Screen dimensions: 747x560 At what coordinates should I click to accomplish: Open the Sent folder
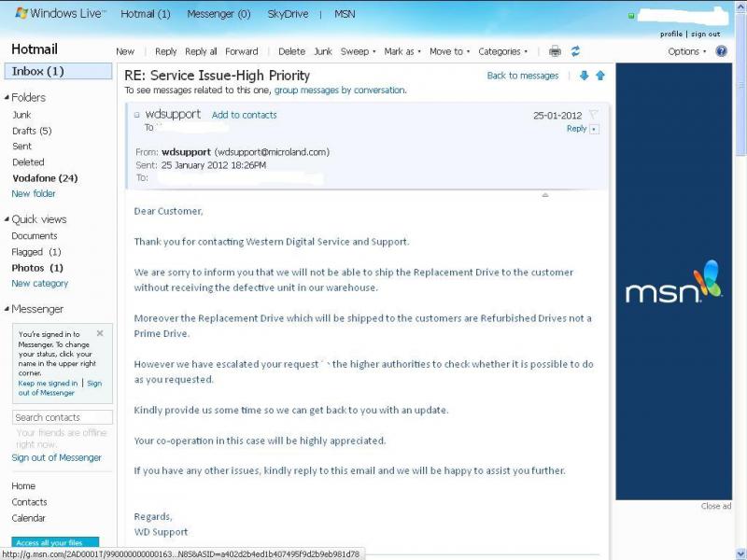21,147
